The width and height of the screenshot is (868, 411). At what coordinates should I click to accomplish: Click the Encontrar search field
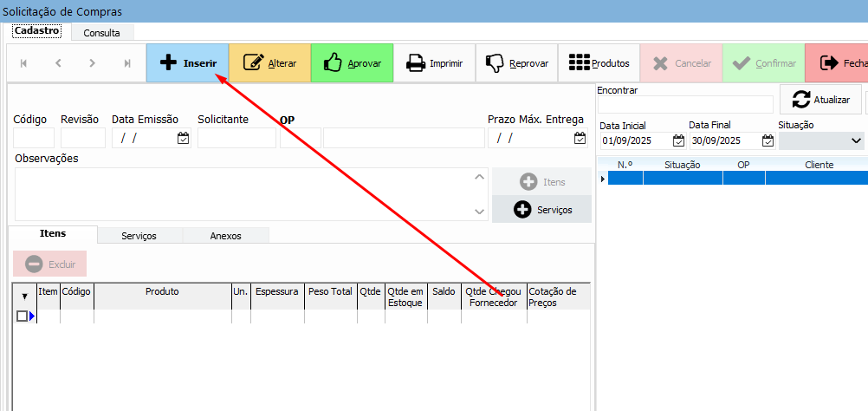tap(684, 104)
